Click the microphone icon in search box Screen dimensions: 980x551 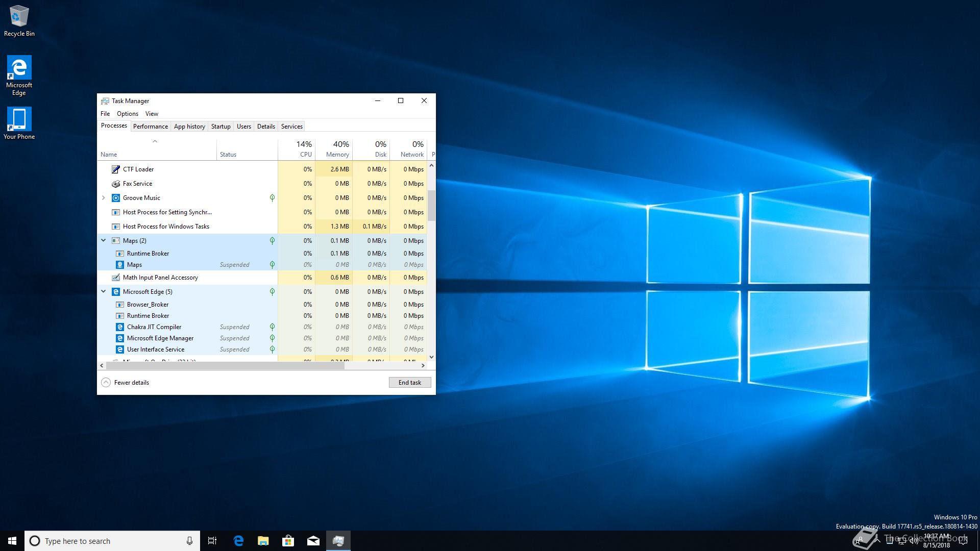coord(189,541)
